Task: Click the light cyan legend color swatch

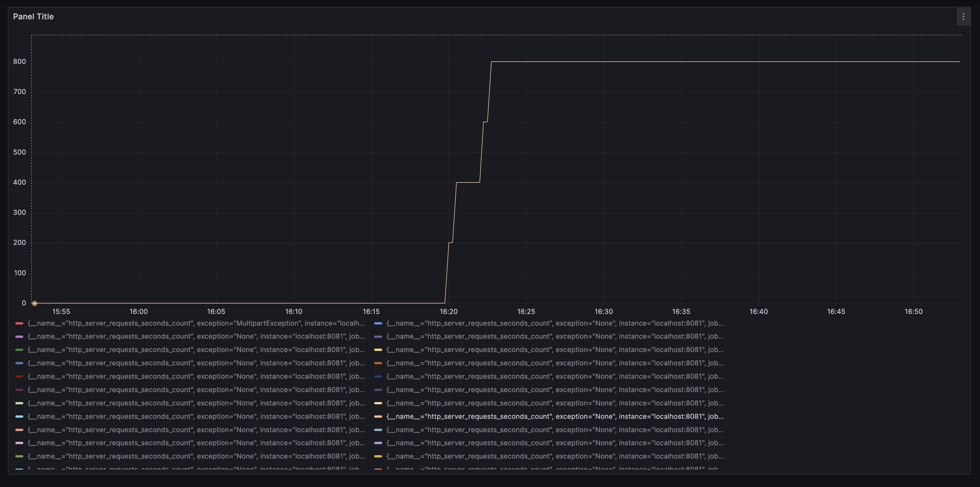Action: pos(19,417)
